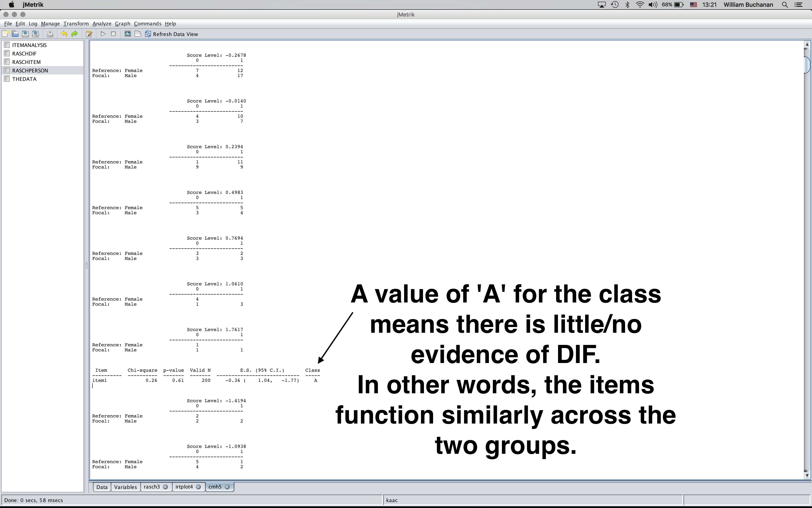Select the RASCHDIF table
The height and width of the screenshot is (508, 812).
click(24, 53)
